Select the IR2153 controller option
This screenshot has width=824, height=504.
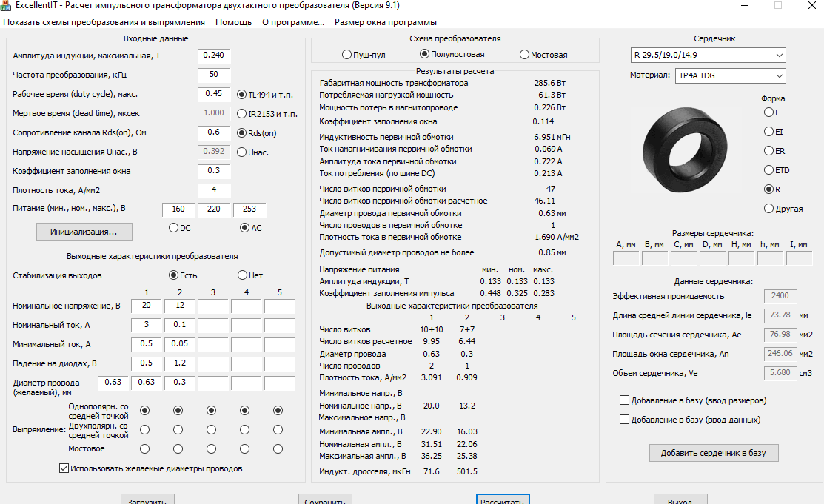241,114
